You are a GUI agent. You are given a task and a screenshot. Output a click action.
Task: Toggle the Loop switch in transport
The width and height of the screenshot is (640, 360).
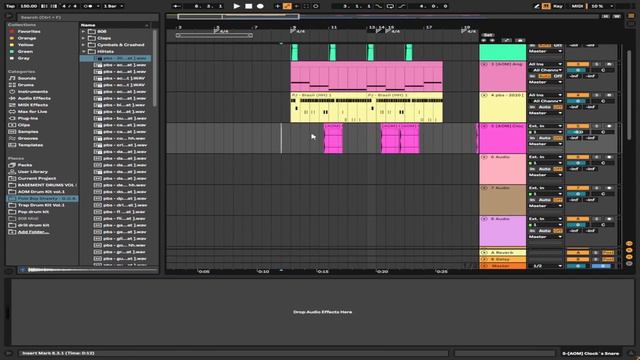point(390,6)
